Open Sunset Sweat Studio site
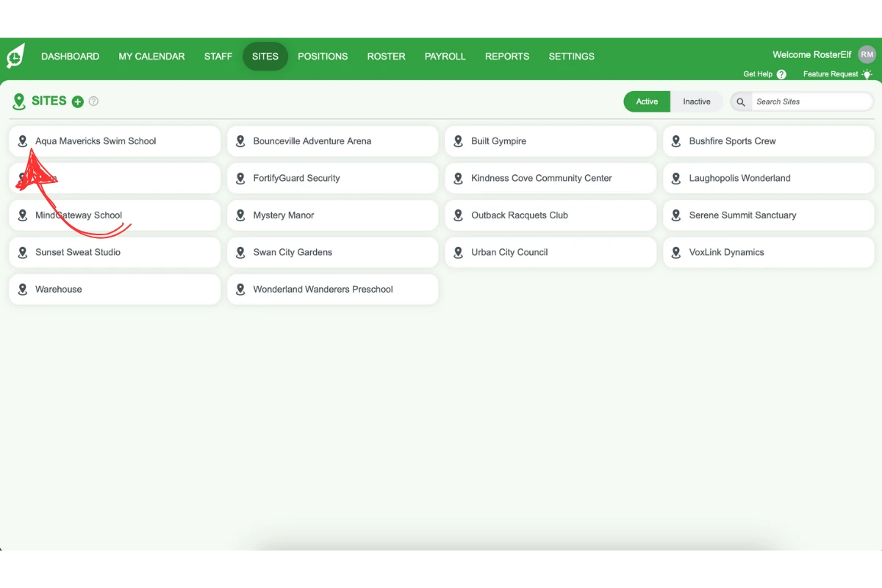Screen dimensions: 882x588 (x=115, y=252)
